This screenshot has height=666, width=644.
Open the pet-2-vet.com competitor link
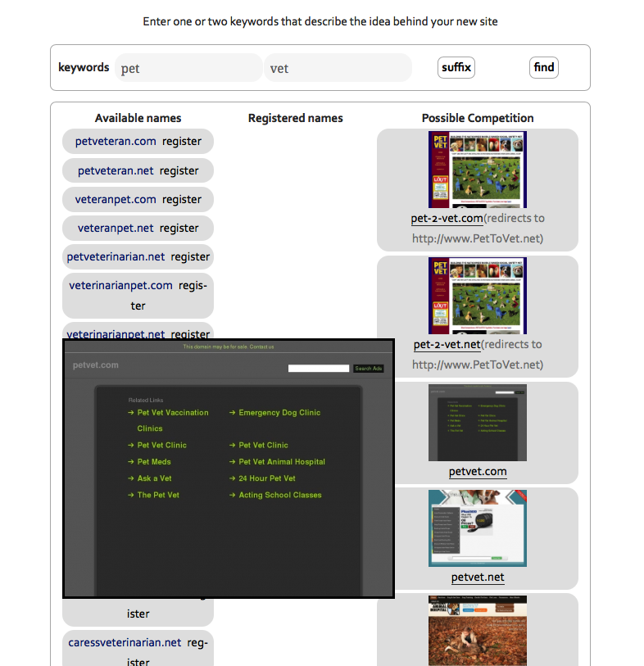click(x=447, y=219)
